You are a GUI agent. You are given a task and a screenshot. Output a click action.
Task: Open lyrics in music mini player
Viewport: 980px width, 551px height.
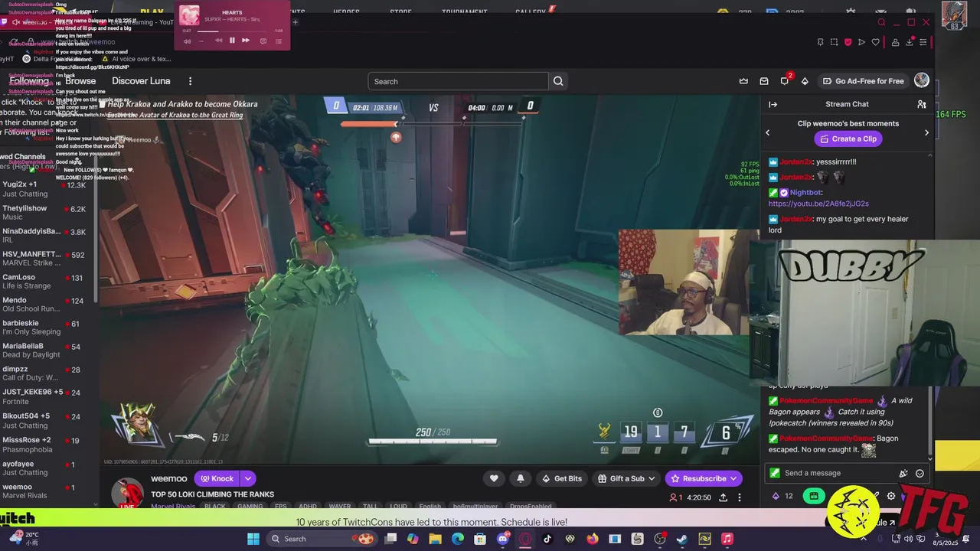tap(263, 41)
